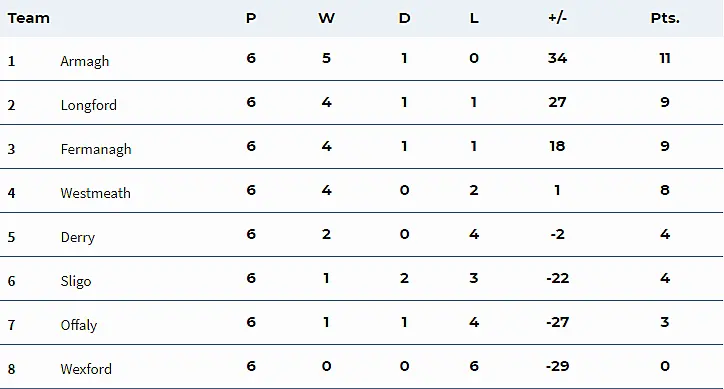Select the Derry team row
The width and height of the screenshot is (724, 389).
(362, 235)
